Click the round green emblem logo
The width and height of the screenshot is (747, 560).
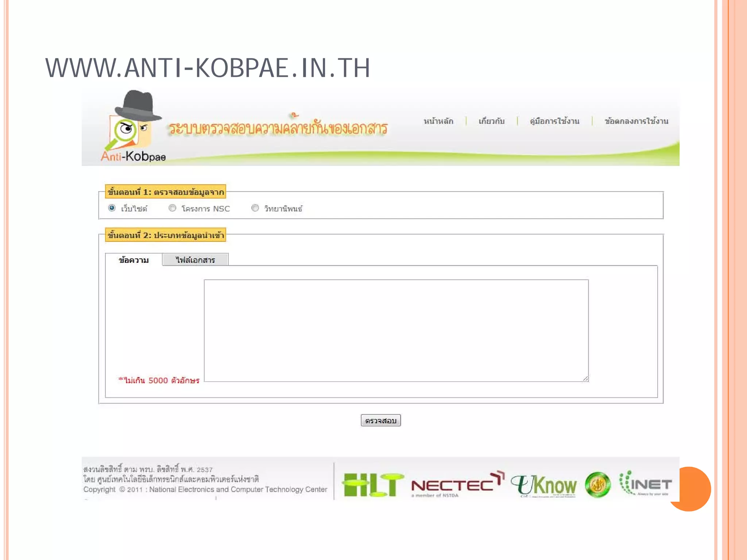click(x=597, y=485)
